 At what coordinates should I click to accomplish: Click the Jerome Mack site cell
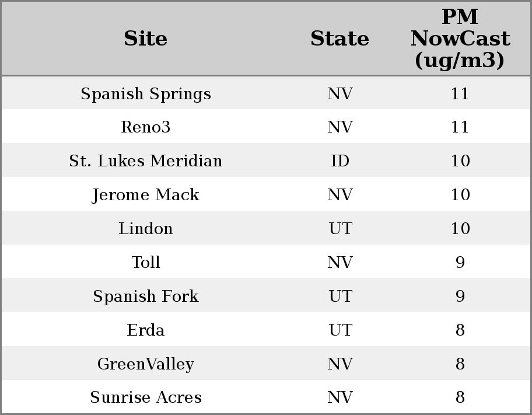(x=146, y=195)
